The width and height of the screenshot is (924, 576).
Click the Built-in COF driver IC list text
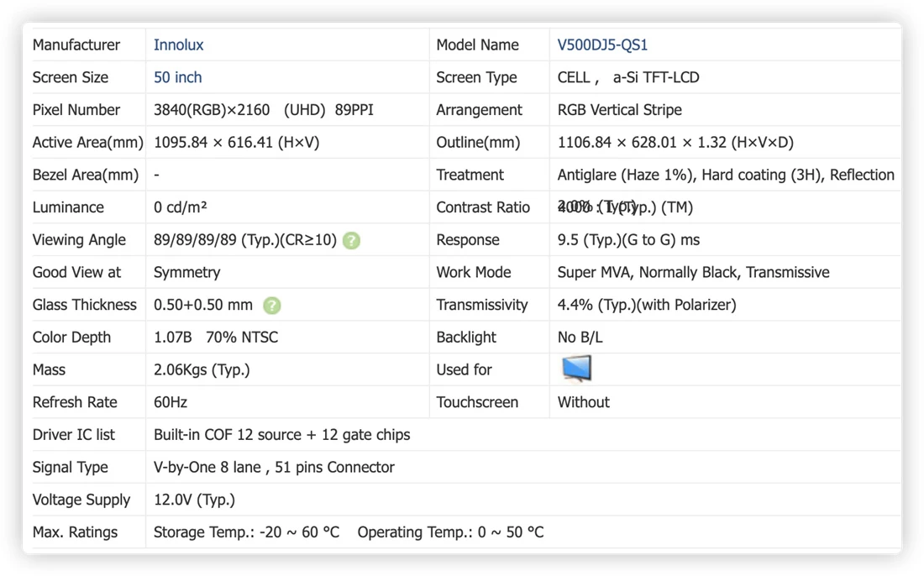tap(281, 435)
